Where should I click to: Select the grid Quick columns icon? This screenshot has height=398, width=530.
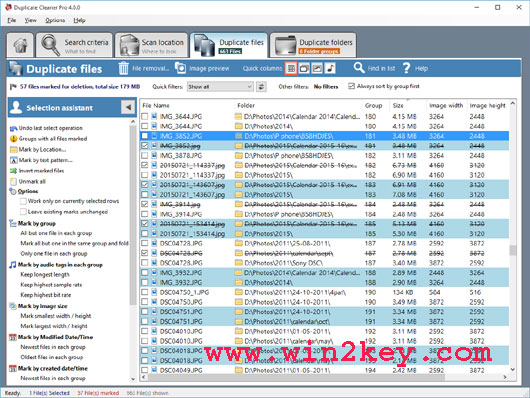[291, 68]
